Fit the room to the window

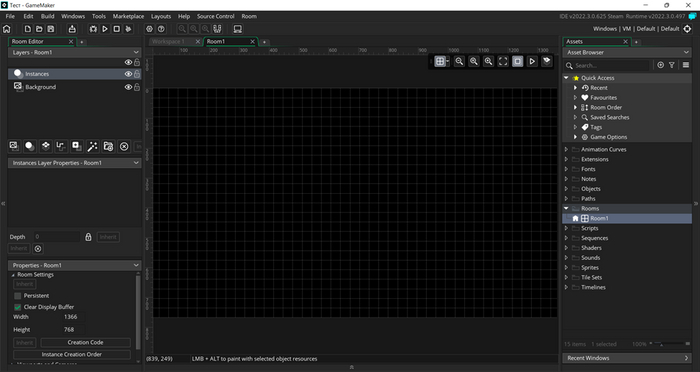(503, 62)
